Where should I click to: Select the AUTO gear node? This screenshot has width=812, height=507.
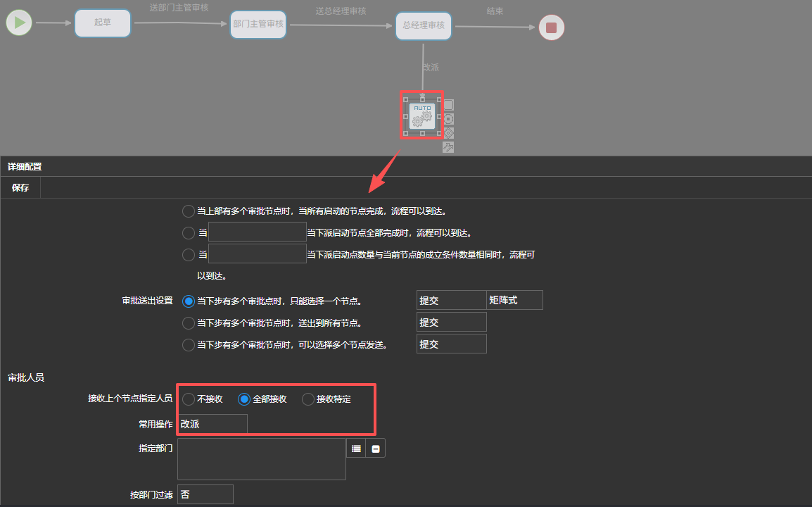coord(421,115)
